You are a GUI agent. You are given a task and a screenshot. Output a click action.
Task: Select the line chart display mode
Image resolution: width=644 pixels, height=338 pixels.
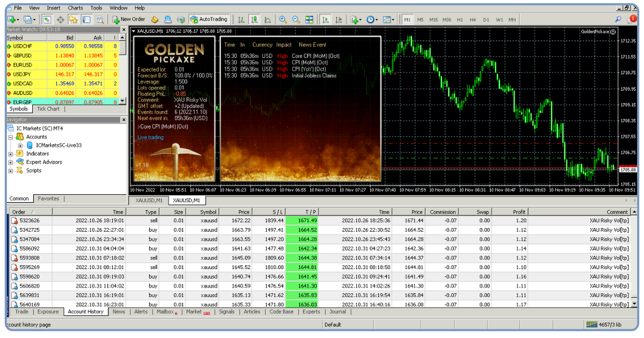[267, 19]
